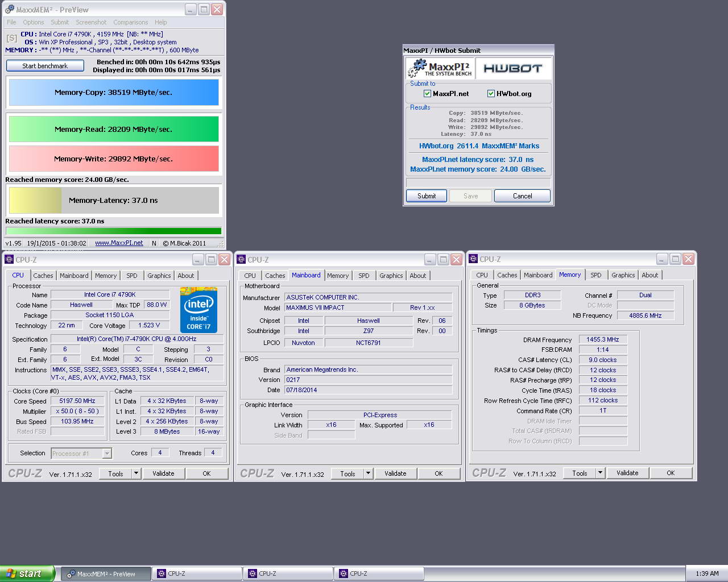Click the MaxxMEM window title icon
This screenshot has width=728, height=582.
pos(9,10)
